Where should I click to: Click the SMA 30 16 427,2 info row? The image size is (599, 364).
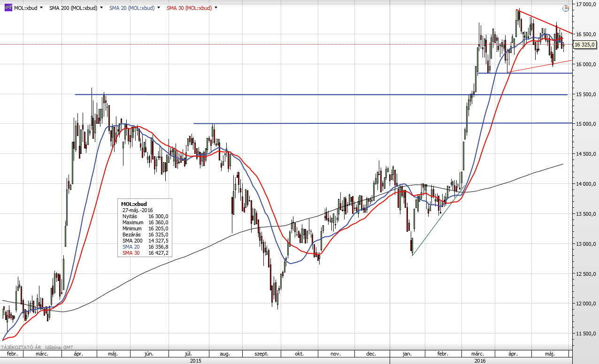pyautogui.click(x=145, y=252)
